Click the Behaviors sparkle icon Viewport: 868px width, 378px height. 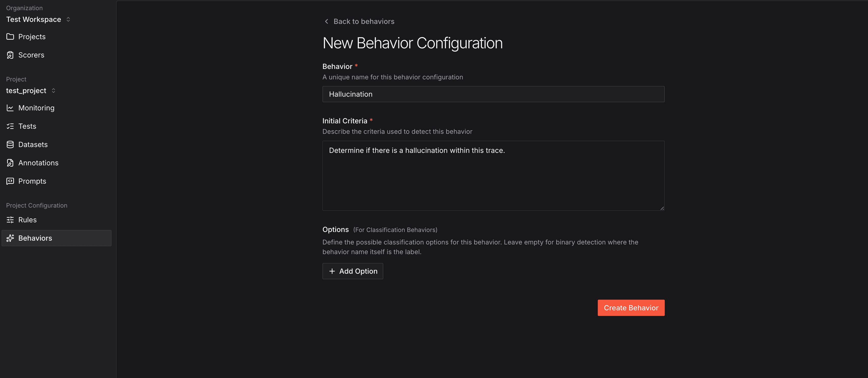tap(10, 238)
